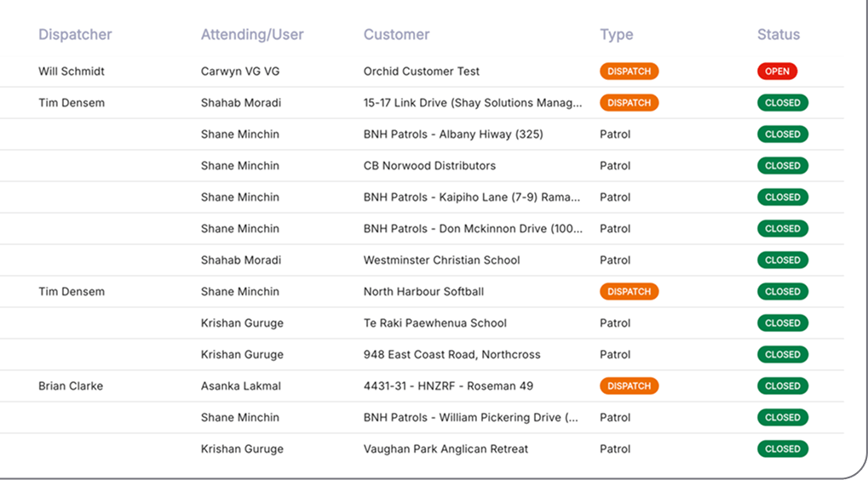Select Krishan Guruge on 948 East Coast Road row
The width and height of the screenshot is (868, 480).
click(x=242, y=355)
